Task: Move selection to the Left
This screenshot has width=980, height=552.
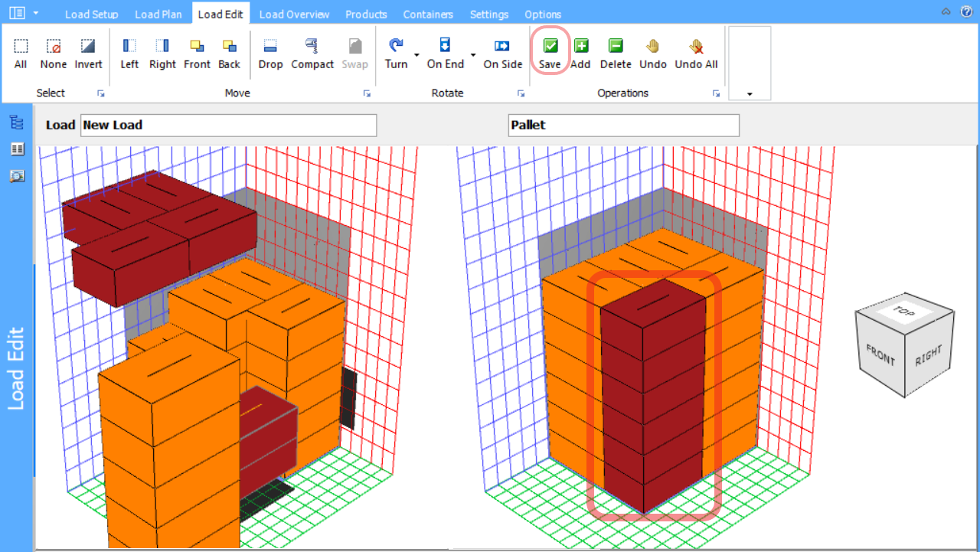Action: pyautogui.click(x=129, y=52)
